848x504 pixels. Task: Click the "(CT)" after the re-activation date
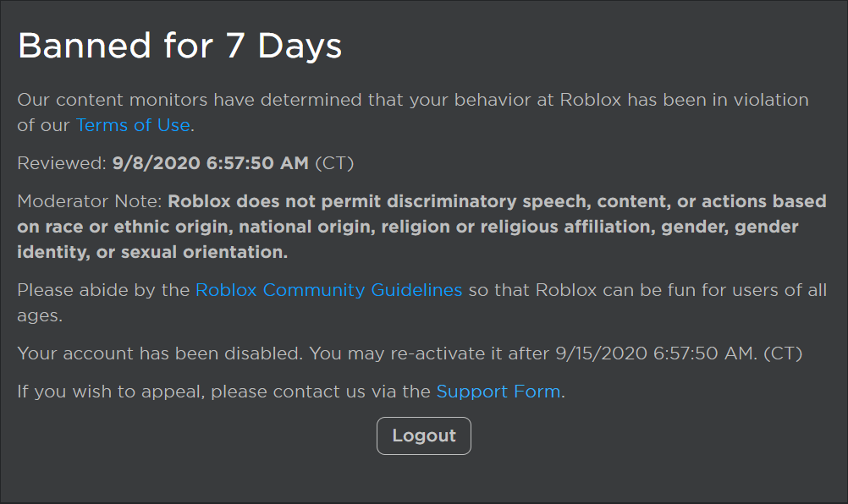pos(783,353)
